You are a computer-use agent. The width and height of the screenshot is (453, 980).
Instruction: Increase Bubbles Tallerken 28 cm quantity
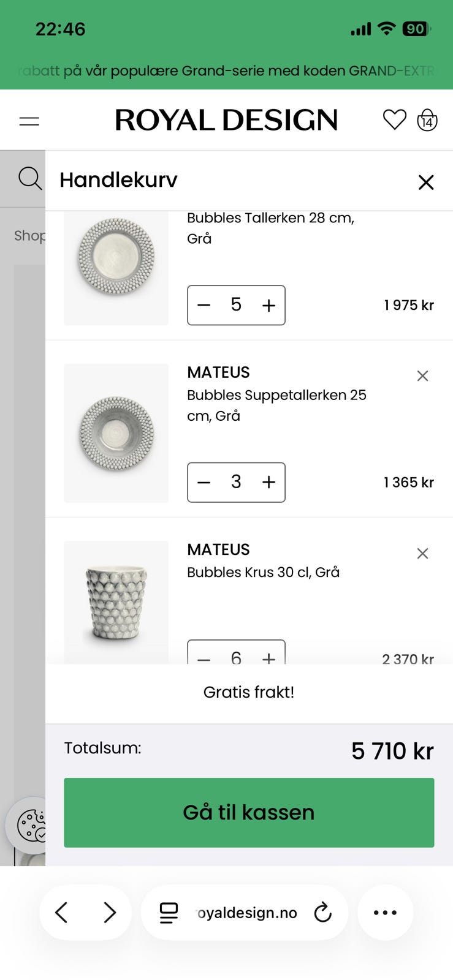click(x=268, y=305)
